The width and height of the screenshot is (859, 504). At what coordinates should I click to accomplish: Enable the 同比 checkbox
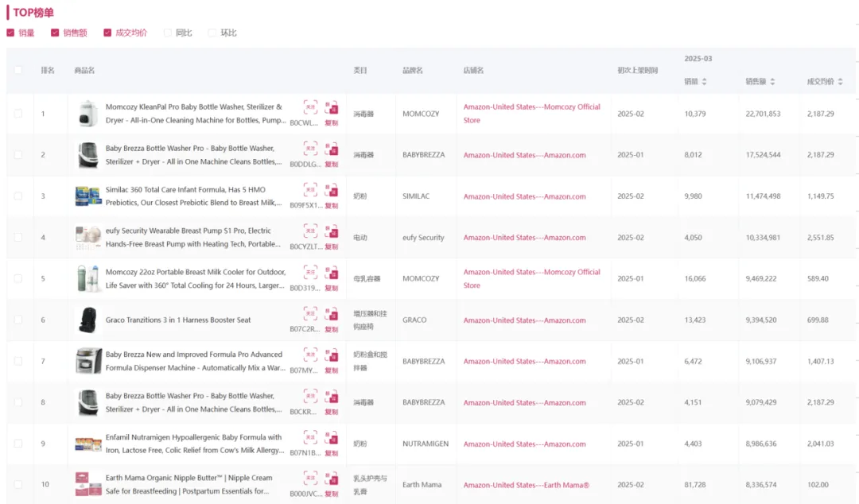tap(168, 33)
